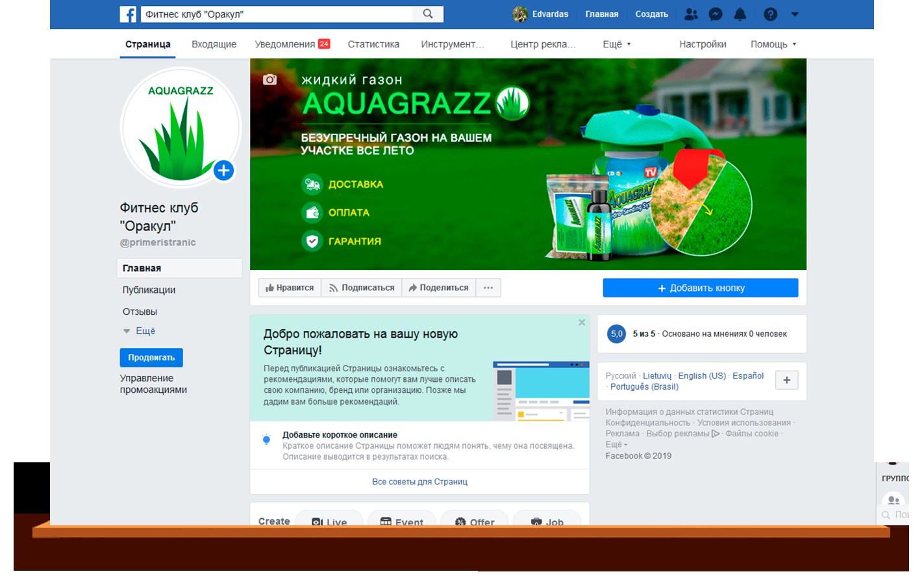Click the Добавить кнопку button

coord(701,288)
